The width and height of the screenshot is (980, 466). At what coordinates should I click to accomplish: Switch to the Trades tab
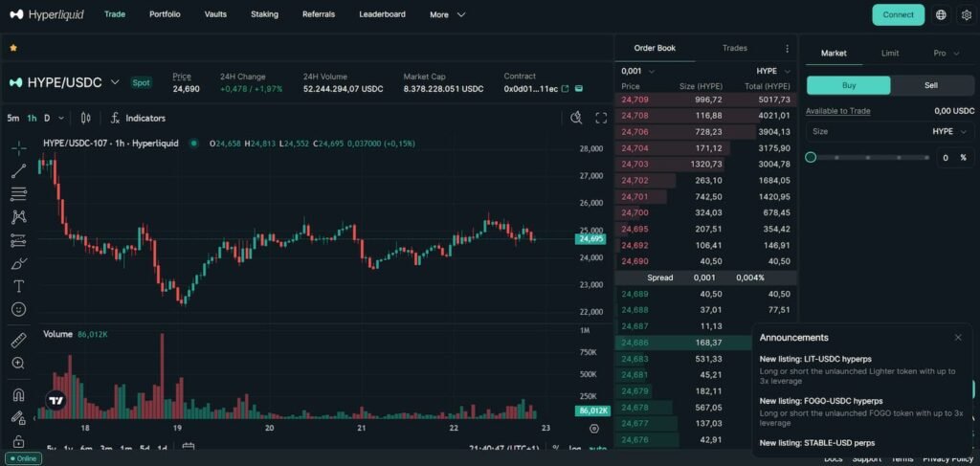click(x=735, y=48)
